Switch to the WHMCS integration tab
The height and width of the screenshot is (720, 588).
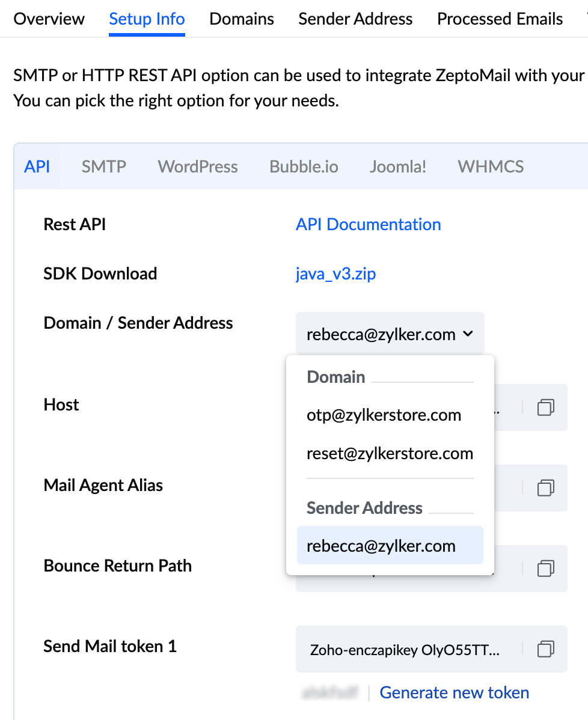point(491,166)
